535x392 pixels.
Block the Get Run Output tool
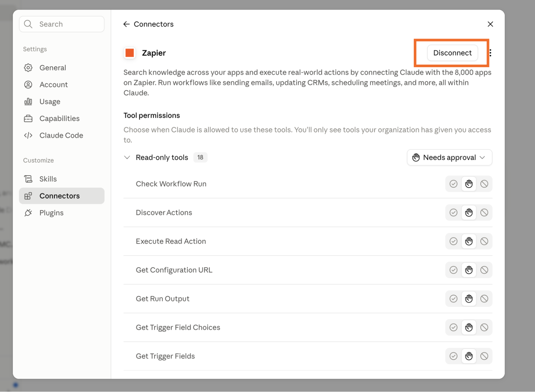[x=484, y=299]
